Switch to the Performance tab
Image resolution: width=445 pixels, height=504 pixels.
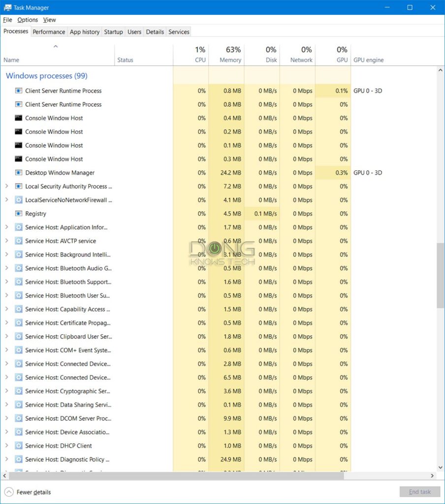pos(49,32)
